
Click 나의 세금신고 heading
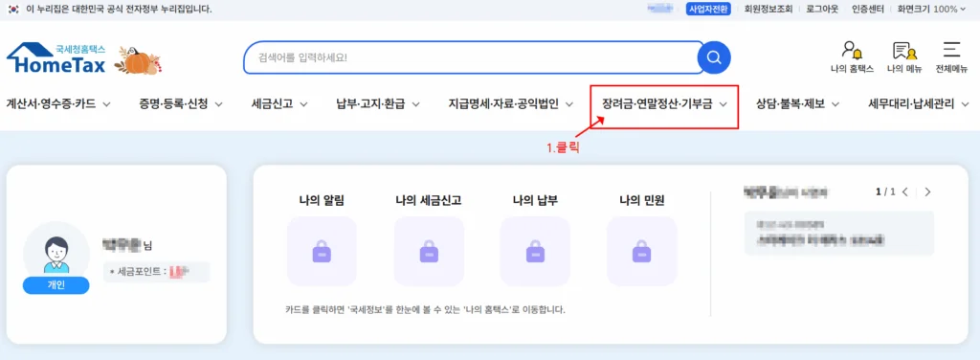point(429,201)
